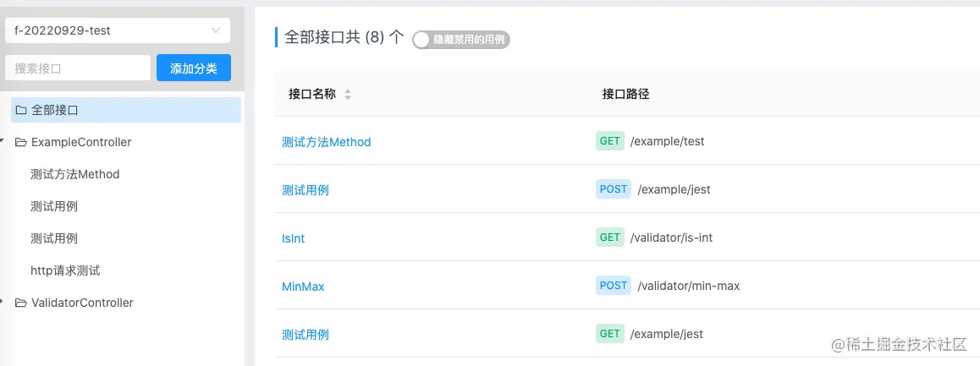Click the 添加分类 button
Image resolution: width=980 pixels, height=366 pixels.
click(193, 68)
